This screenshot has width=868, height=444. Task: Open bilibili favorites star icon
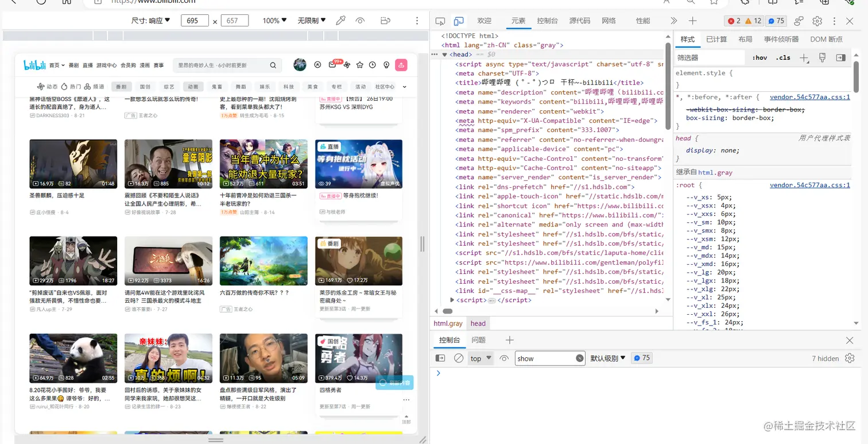(x=360, y=65)
